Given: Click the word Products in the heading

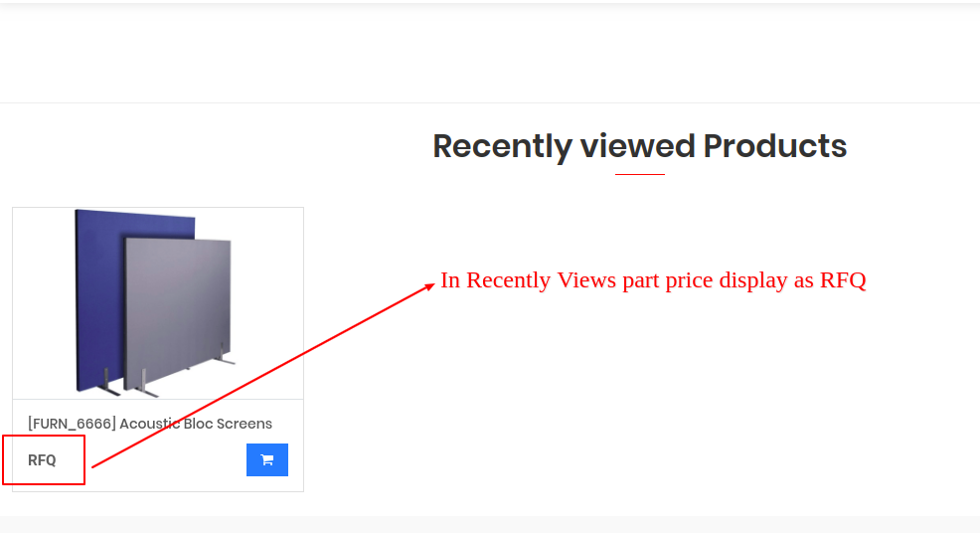Looking at the screenshot, I should [x=775, y=146].
